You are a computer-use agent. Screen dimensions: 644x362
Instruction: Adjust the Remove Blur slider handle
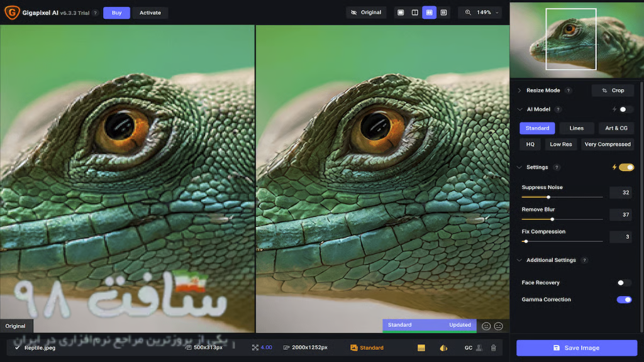pos(552,219)
